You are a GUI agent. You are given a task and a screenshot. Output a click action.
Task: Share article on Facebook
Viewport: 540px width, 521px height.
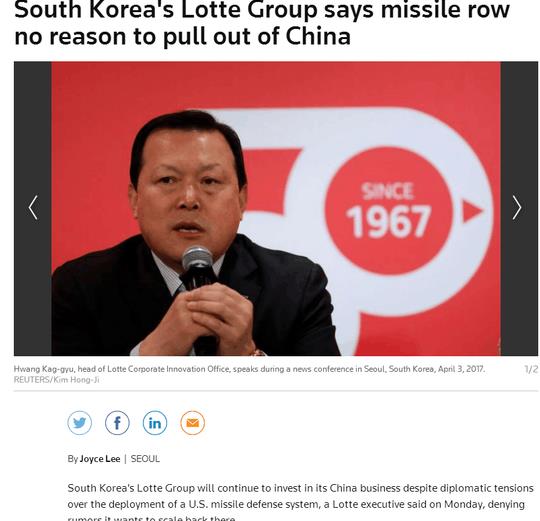coord(117,423)
